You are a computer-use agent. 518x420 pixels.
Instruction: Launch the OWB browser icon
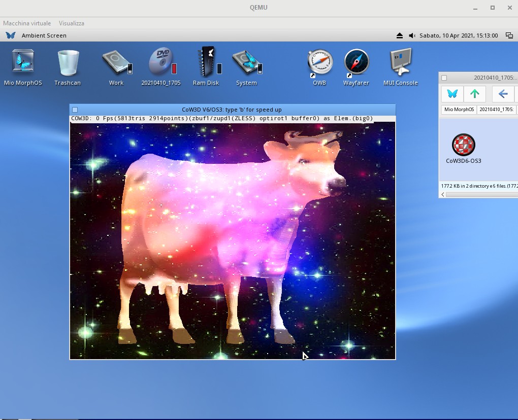[319, 63]
